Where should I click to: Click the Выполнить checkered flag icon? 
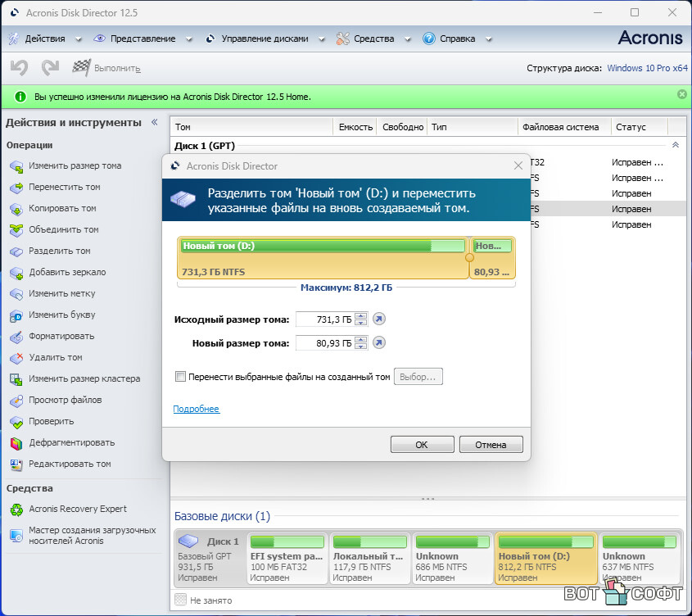click(81, 68)
